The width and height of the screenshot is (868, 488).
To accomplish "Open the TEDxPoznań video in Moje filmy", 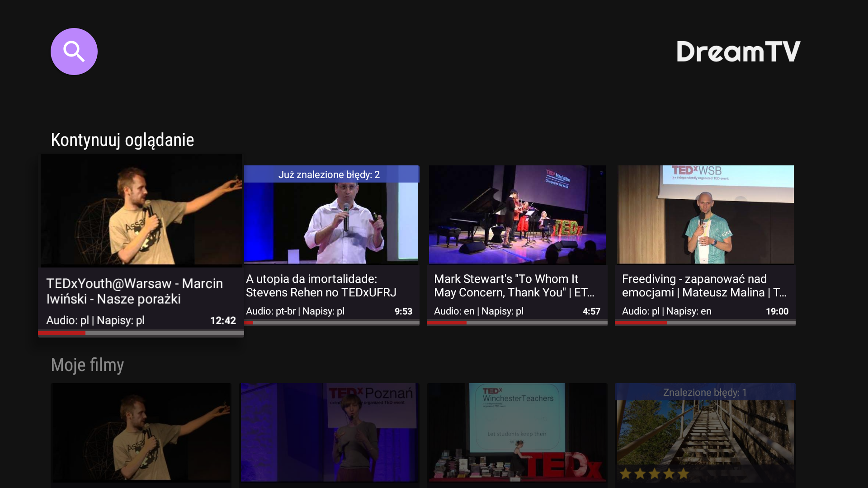I will point(329,433).
